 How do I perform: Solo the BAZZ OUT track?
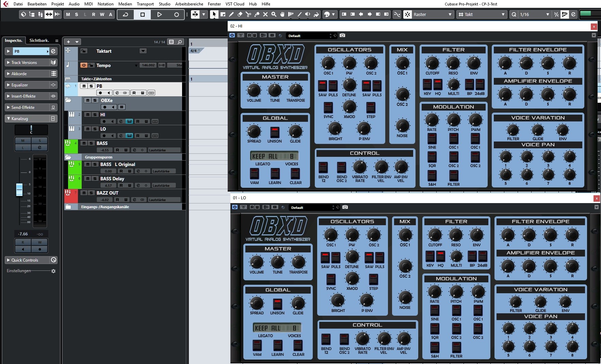point(91,193)
